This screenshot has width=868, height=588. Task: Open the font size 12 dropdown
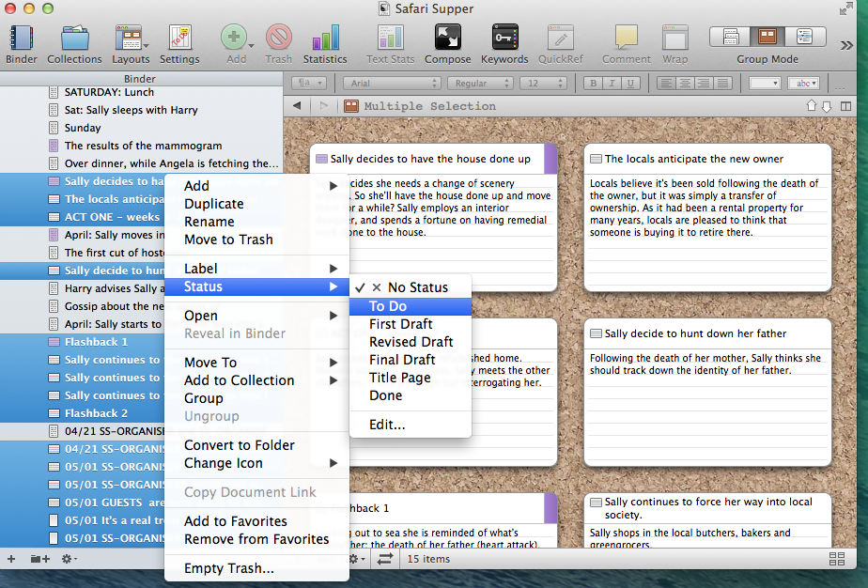click(x=544, y=83)
